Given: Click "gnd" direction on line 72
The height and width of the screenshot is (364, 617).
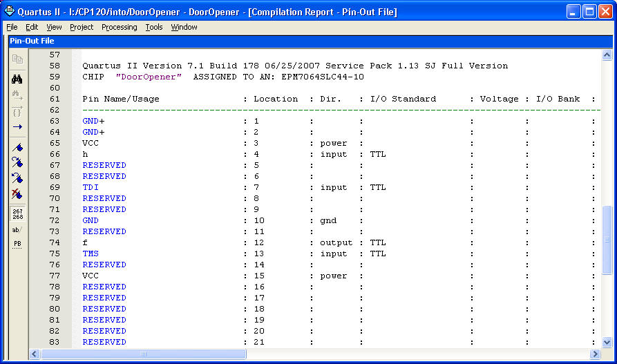Looking at the screenshot, I should 328,220.
